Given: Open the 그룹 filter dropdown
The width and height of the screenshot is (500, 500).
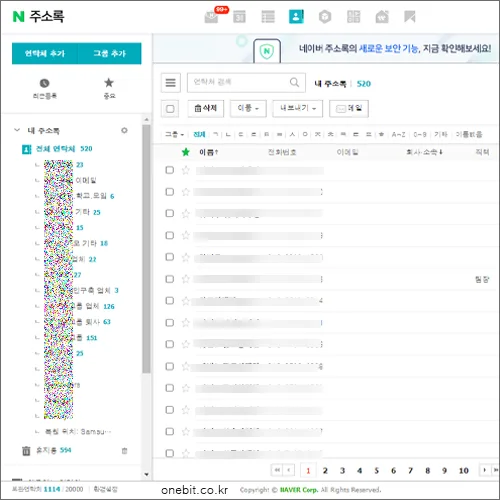Looking at the screenshot, I should pyautogui.click(x=174, y=134).
